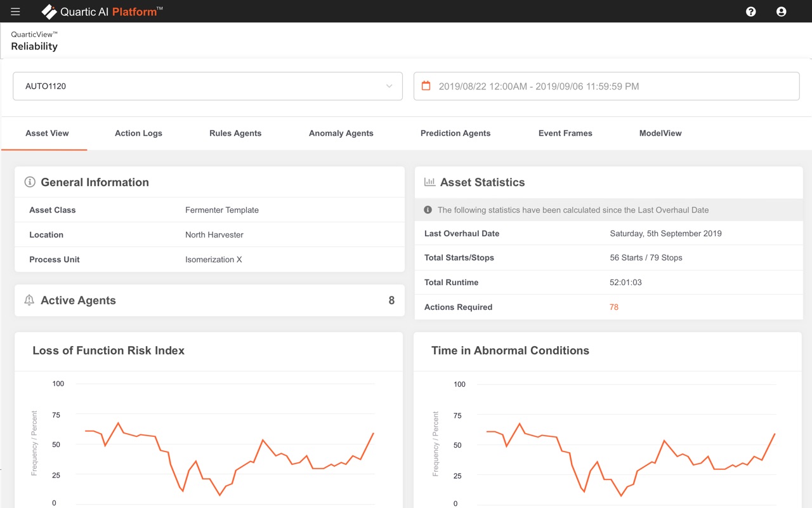Click the Actions Required value 78
Screen dimensions: 812x508
[614, 307]
